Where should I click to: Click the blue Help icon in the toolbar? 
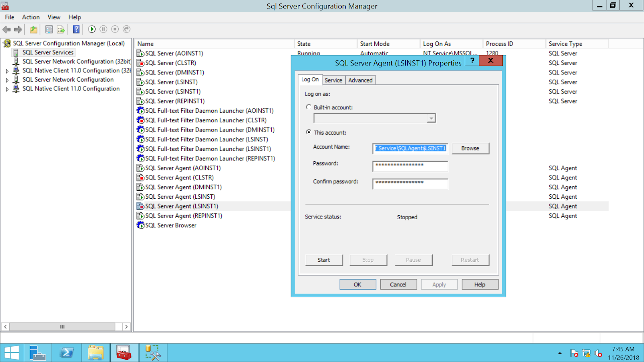point(76,29)
